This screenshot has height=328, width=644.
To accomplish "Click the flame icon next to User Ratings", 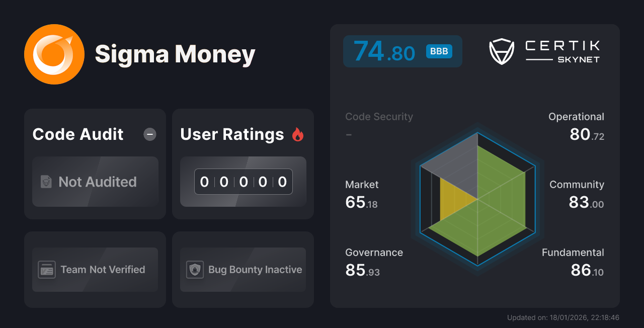I will [298, 134].
